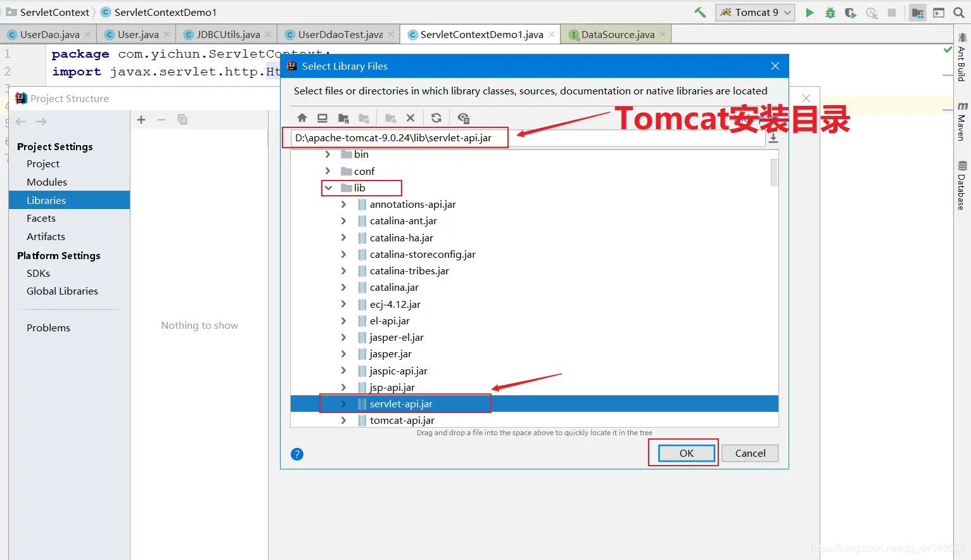Add new library with plus icon
Screen dimensions: 971x560
(x=141, y=120)
